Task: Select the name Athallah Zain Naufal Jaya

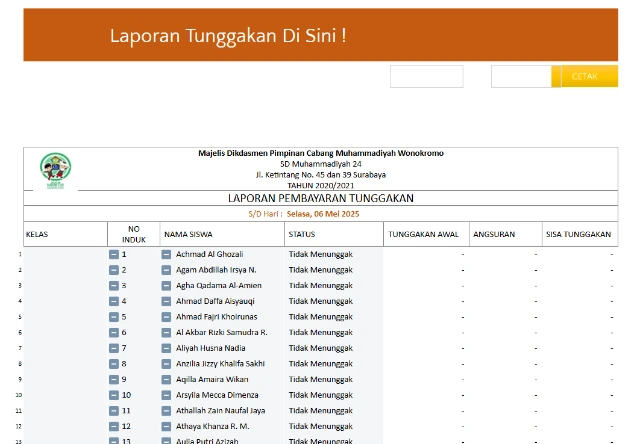Action: pyautogui.click(x=220, y=411)
